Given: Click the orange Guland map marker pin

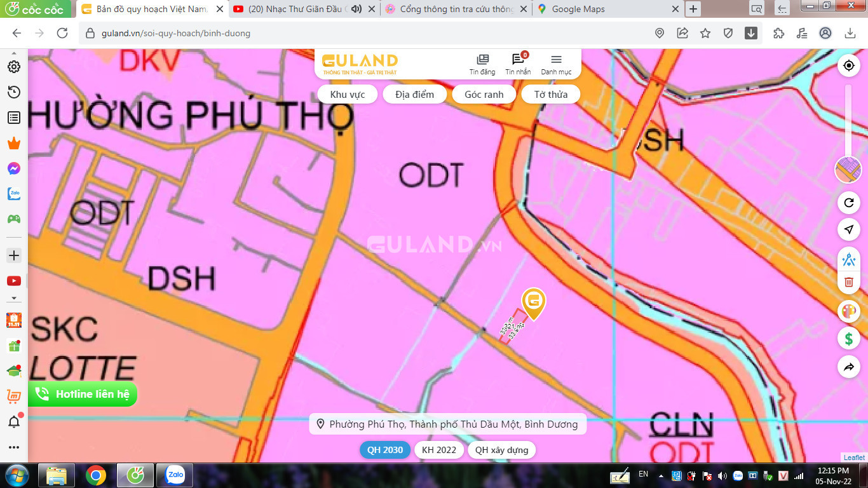Looking at the screenshot, I should coord(534,303).
